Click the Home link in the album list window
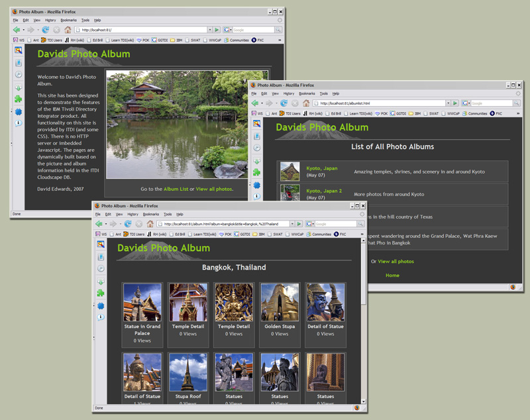 [392, 276]
